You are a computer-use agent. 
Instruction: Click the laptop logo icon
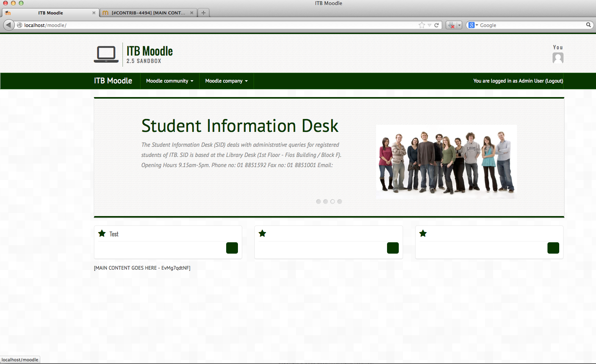pyautogui.click(x=106, y=54)
